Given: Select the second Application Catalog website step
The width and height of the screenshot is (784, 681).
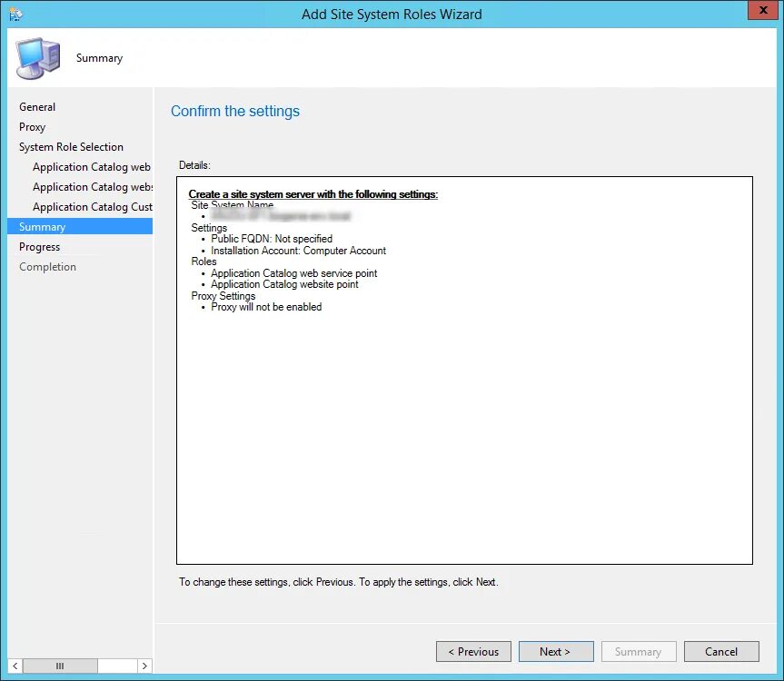Looking at the screenshot, I should click(x=91, y=186).
